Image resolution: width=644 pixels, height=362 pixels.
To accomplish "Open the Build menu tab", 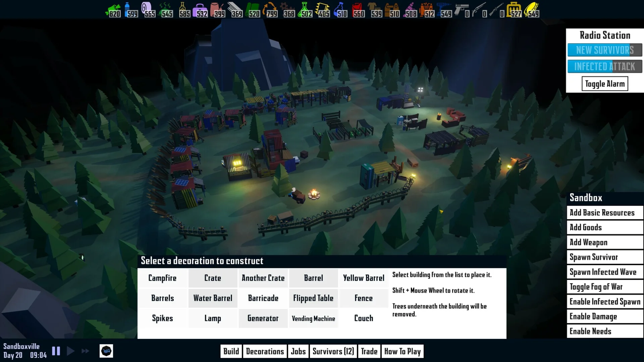I will coord(231,351).
